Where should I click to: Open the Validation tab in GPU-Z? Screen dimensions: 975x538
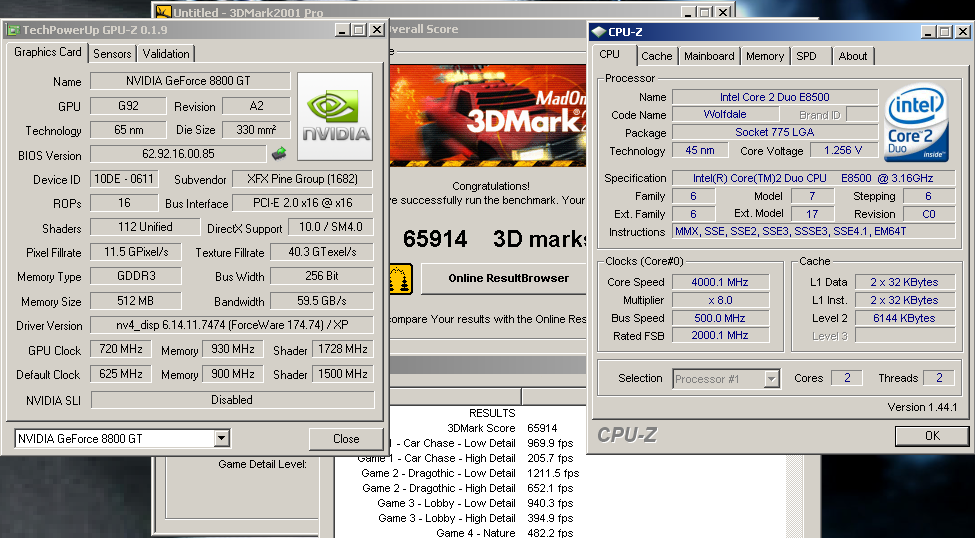[166, 54]
